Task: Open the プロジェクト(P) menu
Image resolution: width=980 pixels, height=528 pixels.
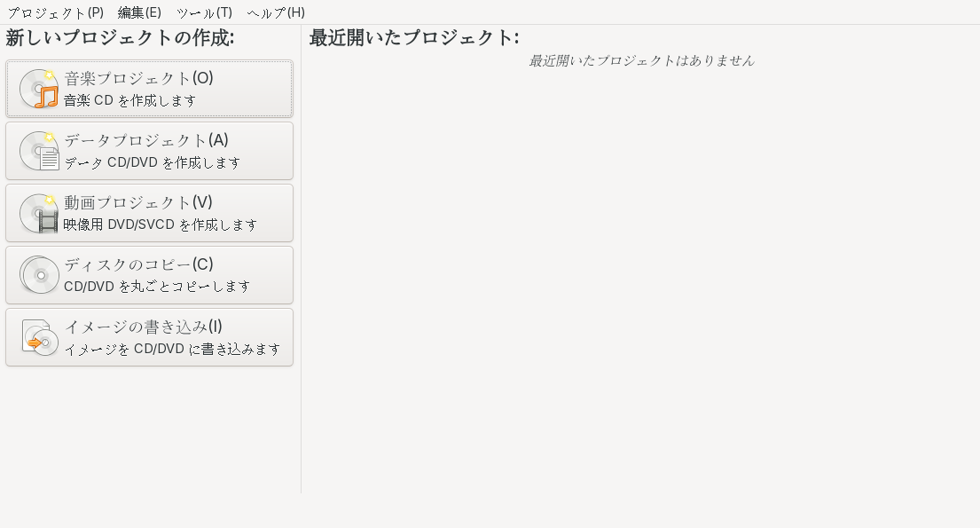Action: point(55,12)
